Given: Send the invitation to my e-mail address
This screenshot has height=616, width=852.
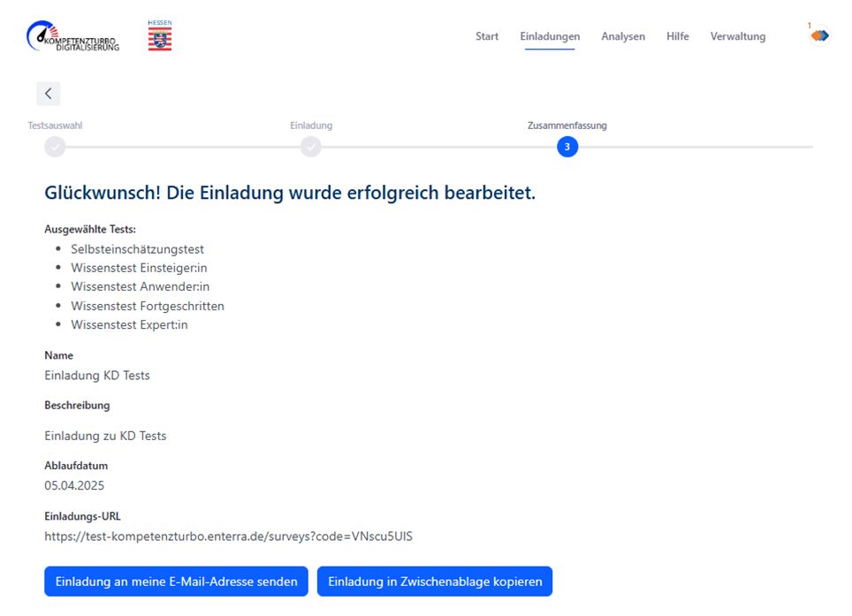Looking at the screenshot, I should coord(176,582).
